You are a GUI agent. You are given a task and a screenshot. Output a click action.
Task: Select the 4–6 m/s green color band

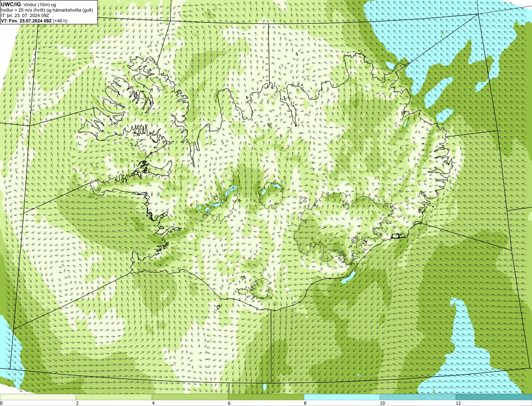(x=190, y=397)
